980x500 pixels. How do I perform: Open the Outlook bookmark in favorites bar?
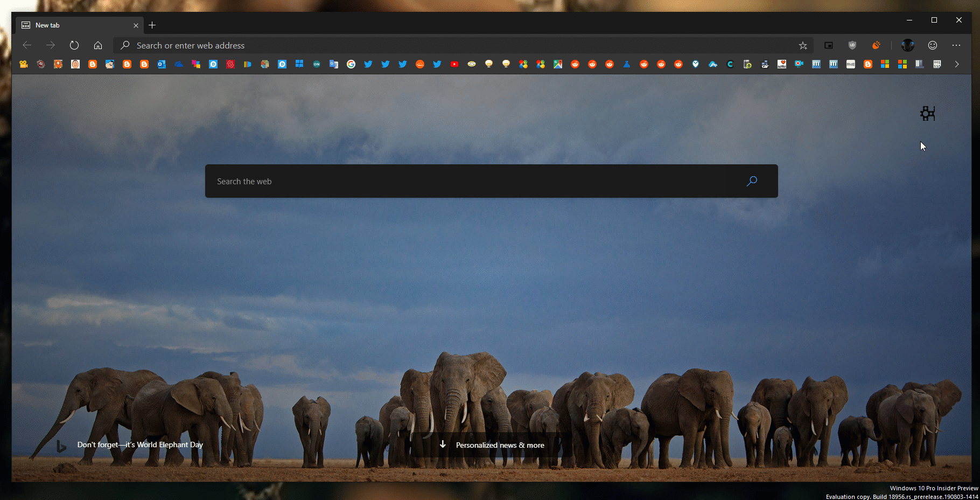point(162,64)
